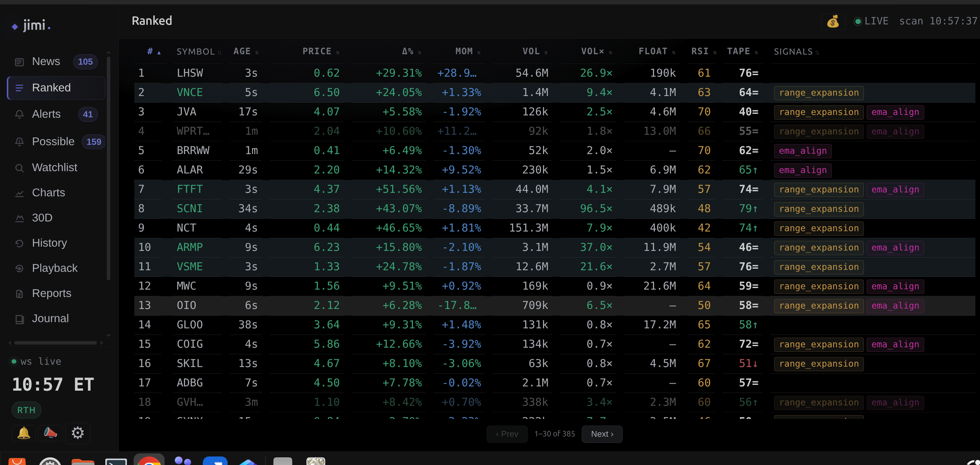Sort table by FLOAT column
980x465 pixels.
(657, 51)
